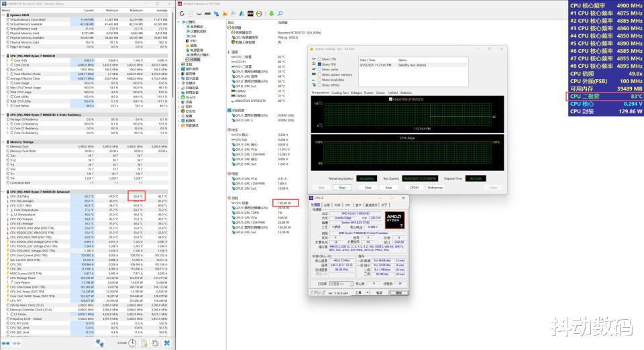Click HWiNFO blue X close sensors icon
The height and width of the screenshot is (350, 644).
click(166, 342)
